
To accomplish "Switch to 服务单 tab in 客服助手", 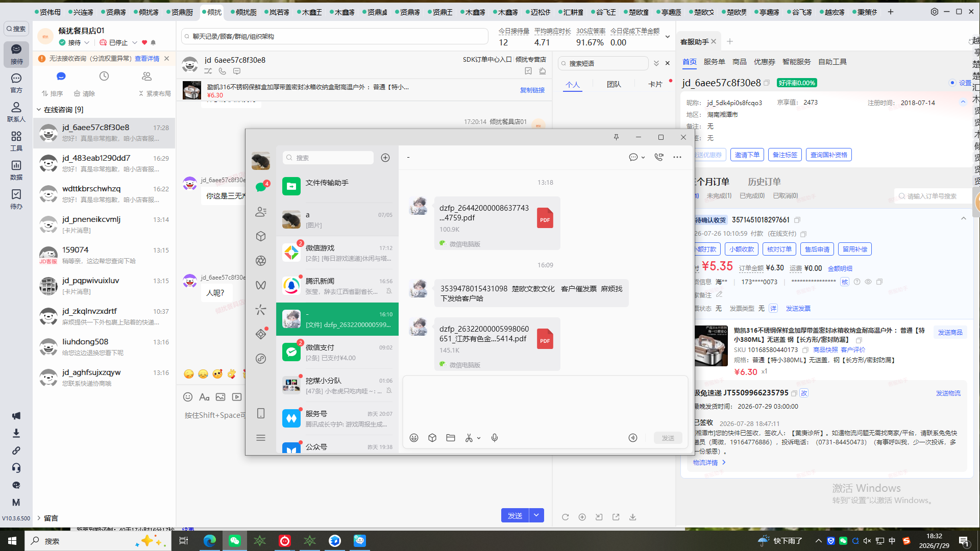I will pyautogui.click(x=715, y=62).
